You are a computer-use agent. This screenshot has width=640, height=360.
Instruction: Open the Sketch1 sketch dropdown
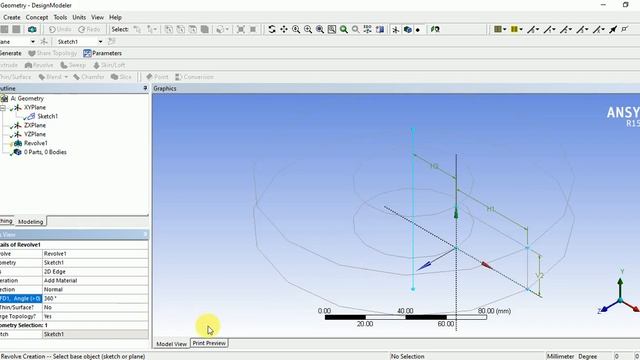(x=100, y=42)
